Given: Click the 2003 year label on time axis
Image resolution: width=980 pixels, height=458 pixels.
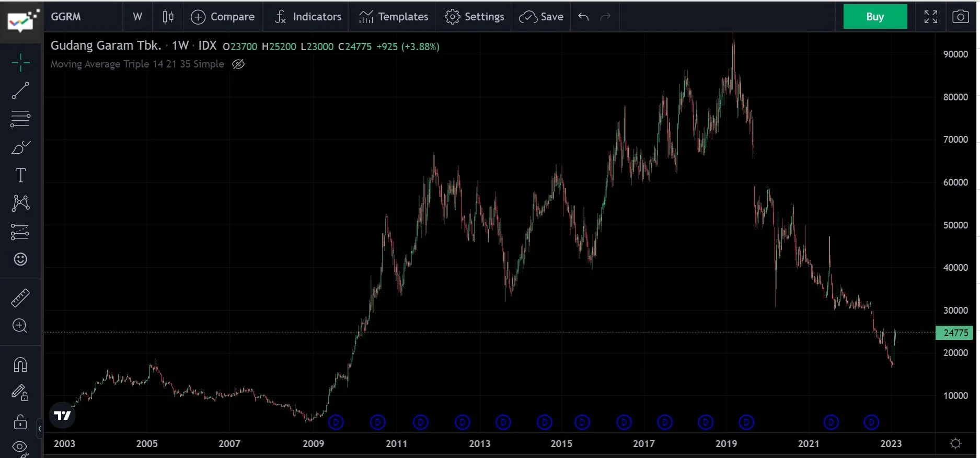Looking at the screenshot, I should [x=64, y=444].
